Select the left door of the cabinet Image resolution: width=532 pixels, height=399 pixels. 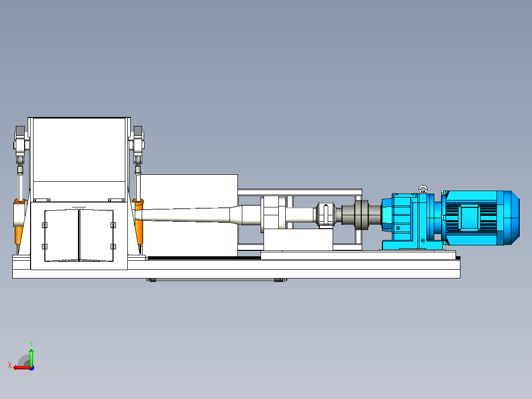(62, 236)
